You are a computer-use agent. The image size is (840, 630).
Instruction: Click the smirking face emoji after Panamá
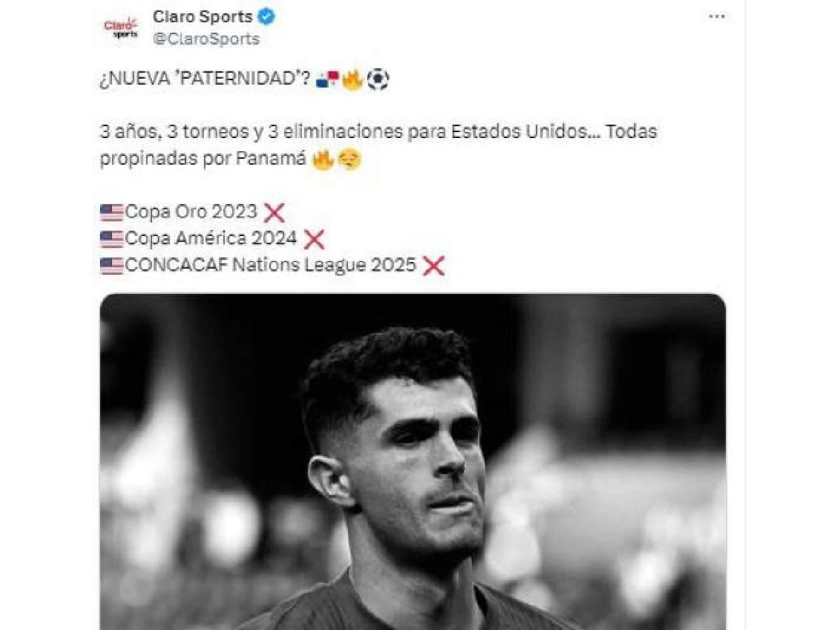coord(350,160)
